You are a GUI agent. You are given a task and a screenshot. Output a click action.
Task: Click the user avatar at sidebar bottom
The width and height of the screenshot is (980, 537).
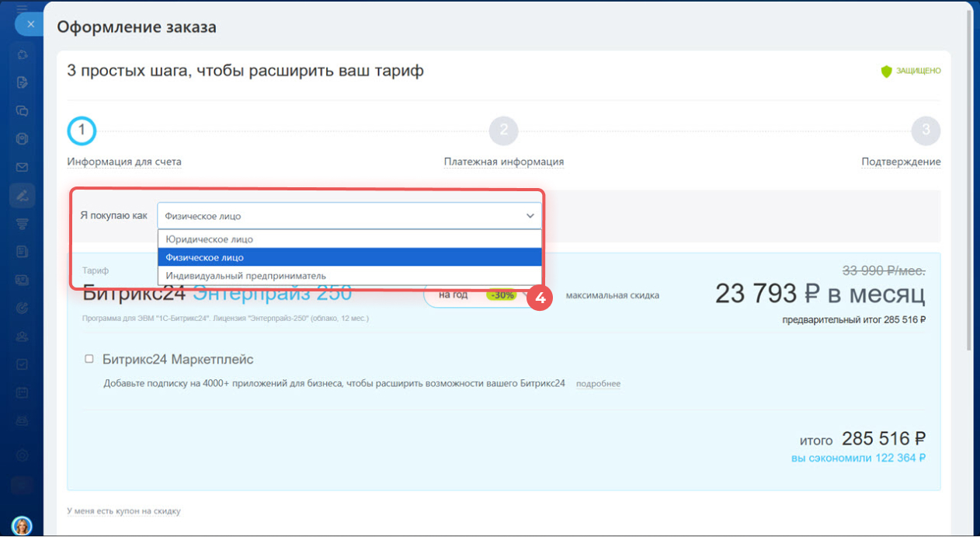23,525
